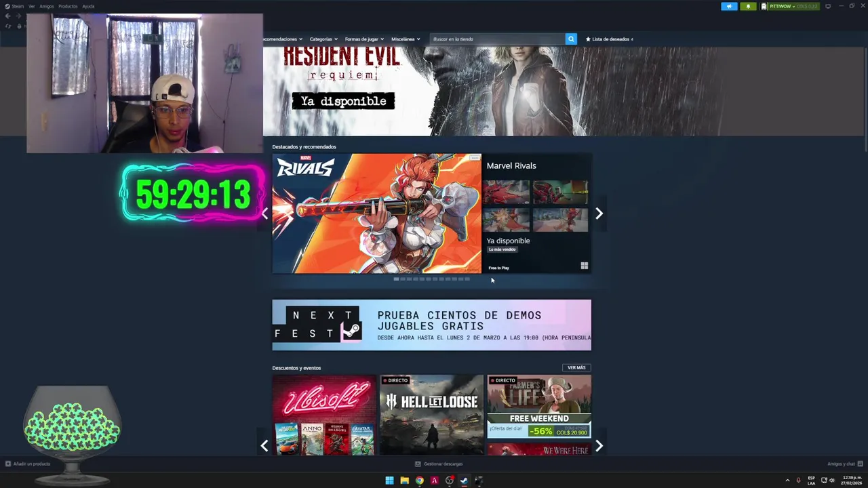Select the last carousel page indicator dot
Viewport: 868px width, 488px height.
(x=467, y=279)
